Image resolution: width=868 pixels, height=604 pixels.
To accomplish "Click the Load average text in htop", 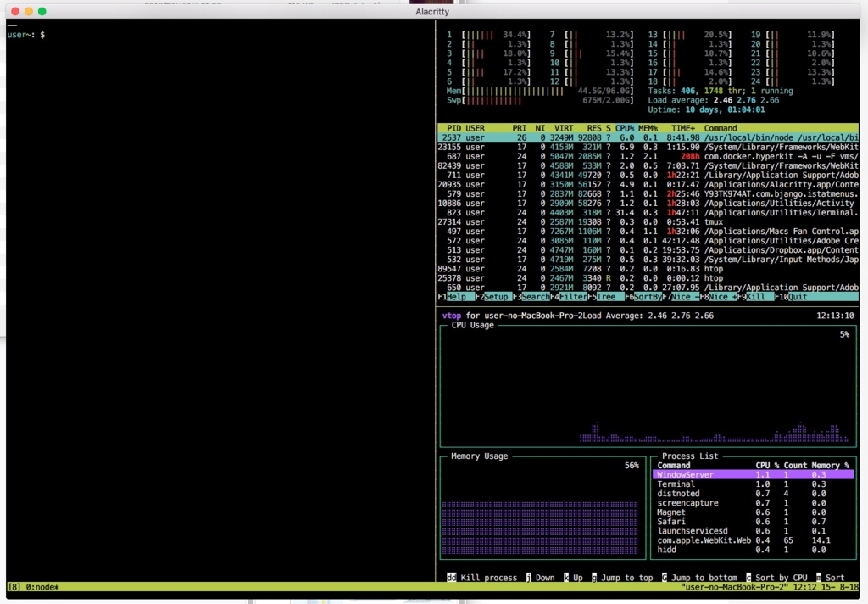I will click(714, 100).
